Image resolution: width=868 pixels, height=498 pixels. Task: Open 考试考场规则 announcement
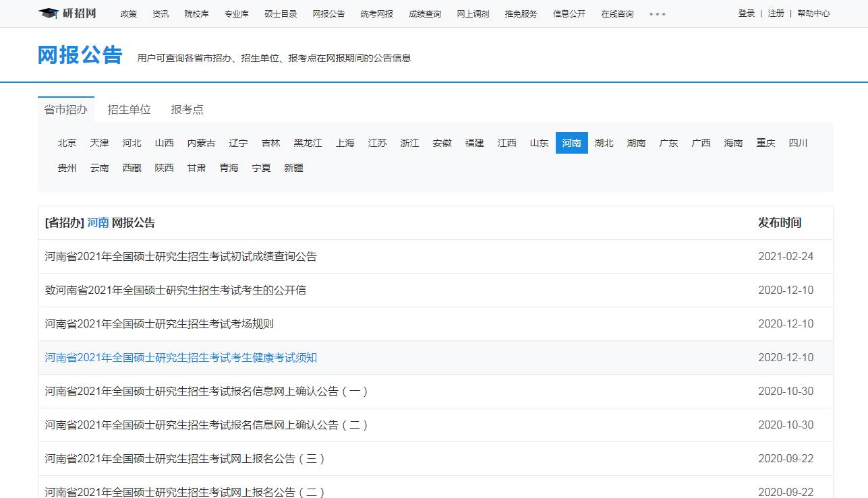[x=159, y=324]
